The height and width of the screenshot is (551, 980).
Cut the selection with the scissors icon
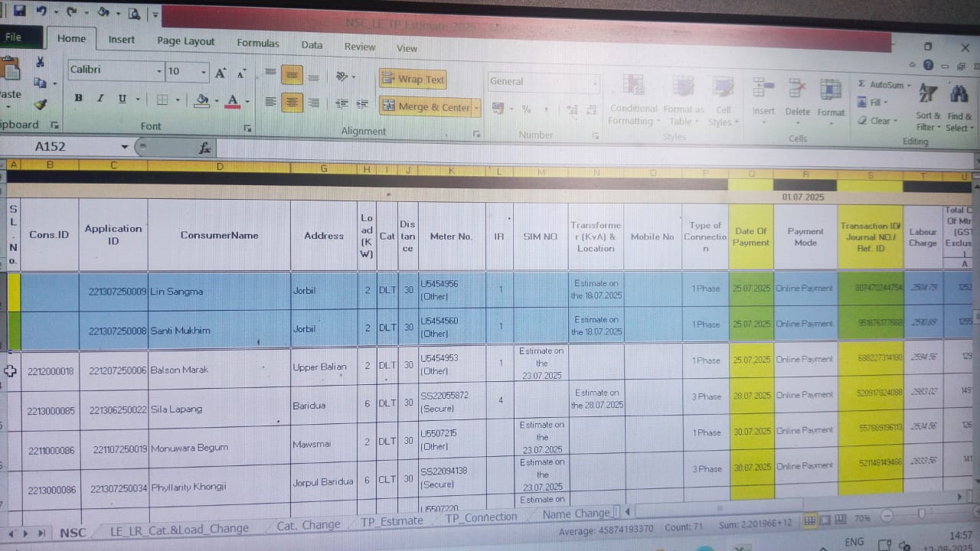click(40, 62)
